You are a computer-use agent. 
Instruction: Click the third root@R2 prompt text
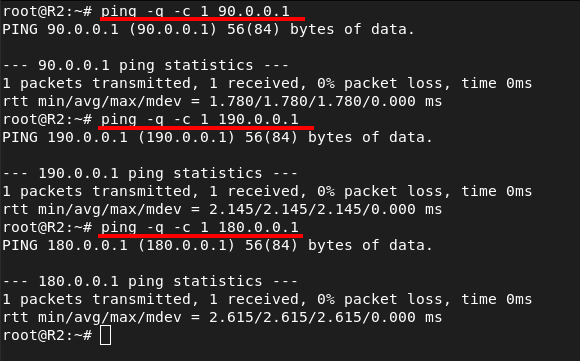click(x=47, y=227)
